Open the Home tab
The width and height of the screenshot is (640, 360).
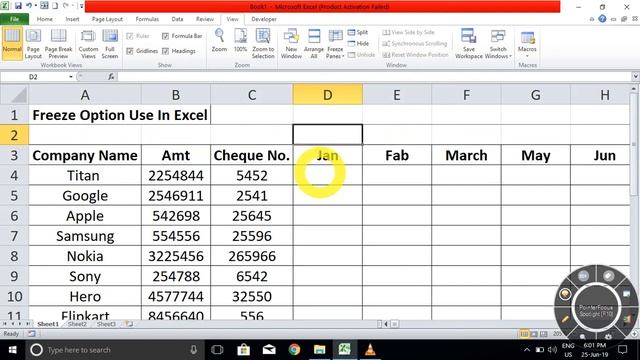44,19
